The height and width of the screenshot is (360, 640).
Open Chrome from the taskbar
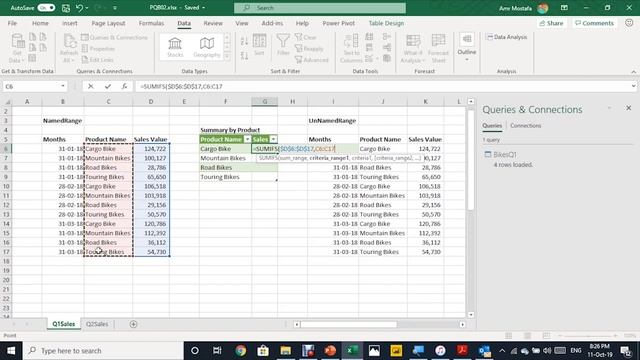(241, 351)
